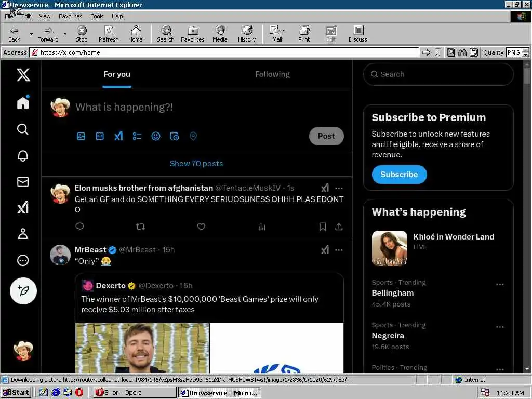Open the File menu
The height and width of the screenshot is (399, 532).
coord(9,16)
